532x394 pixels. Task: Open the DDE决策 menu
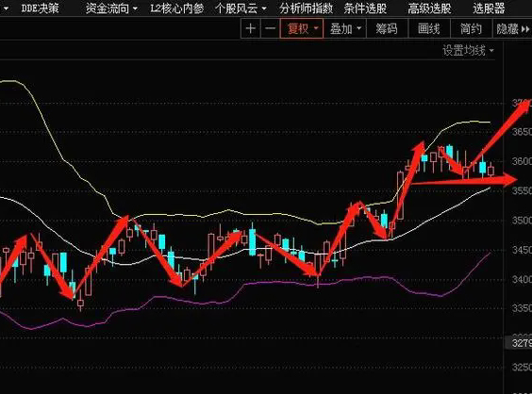(40, 8)
